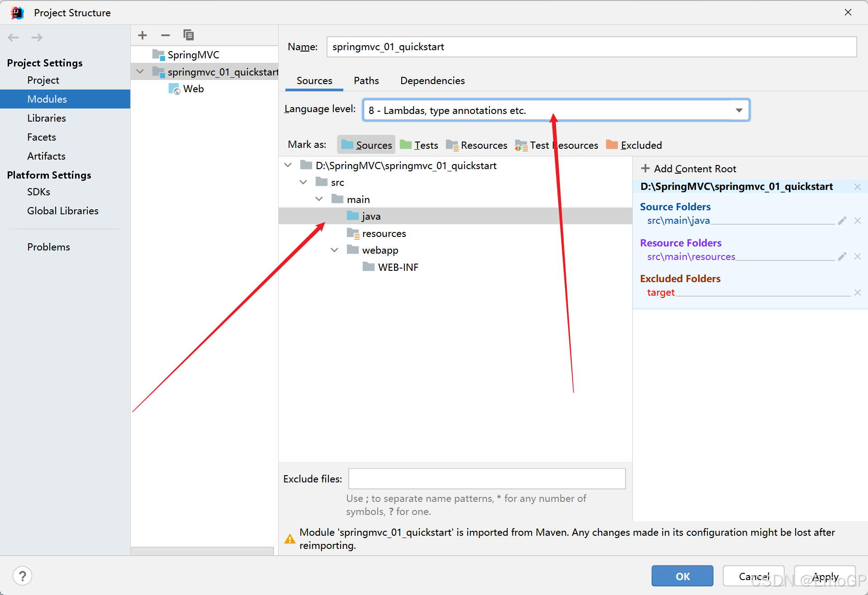Viewport: 868px width, 595px height.
Task: Edit properties of src\main\resources folder
Action: pos(842,256)
